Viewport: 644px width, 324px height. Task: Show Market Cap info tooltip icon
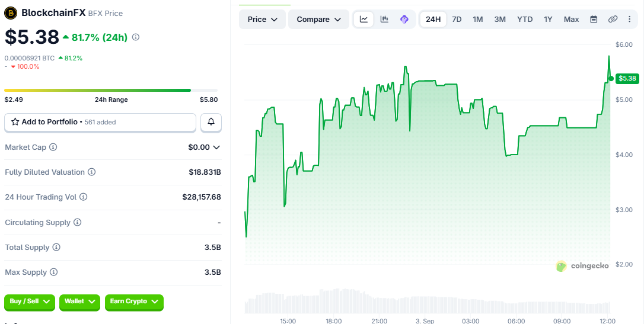(x=53, y=147)
